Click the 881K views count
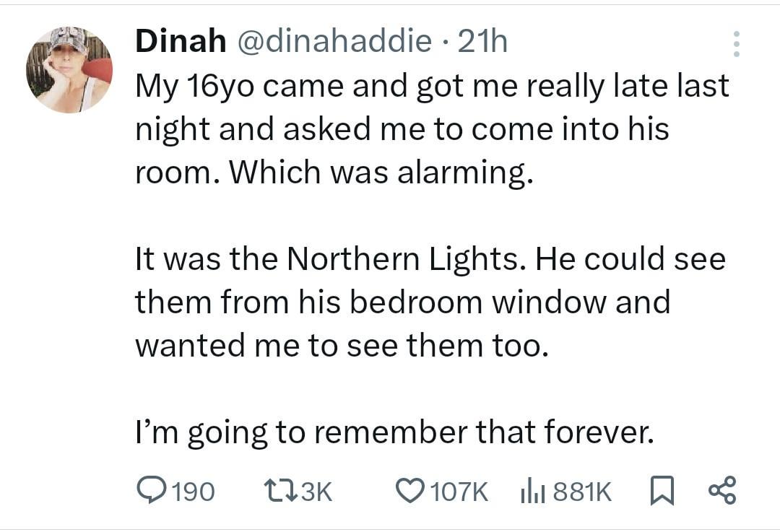 tap(582, 492)
